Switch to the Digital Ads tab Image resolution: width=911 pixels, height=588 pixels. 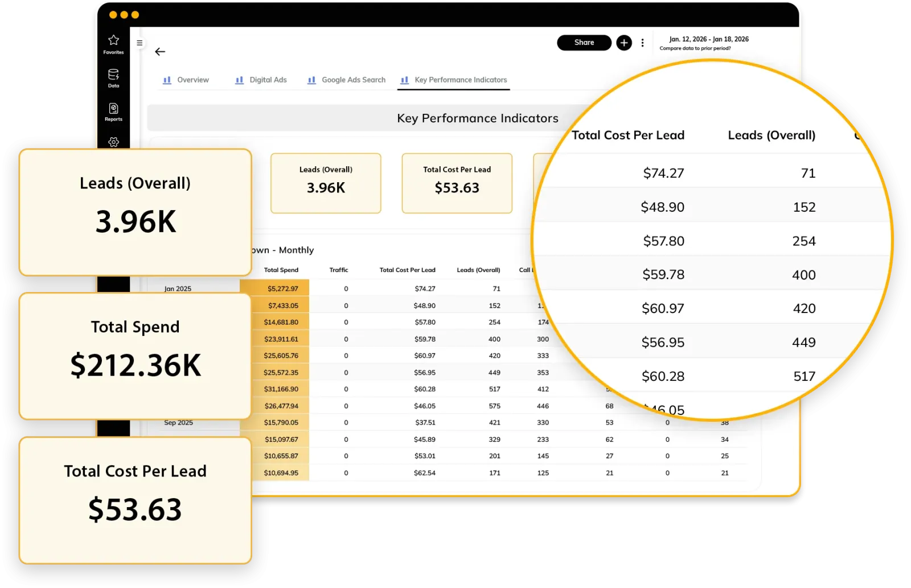261,80
